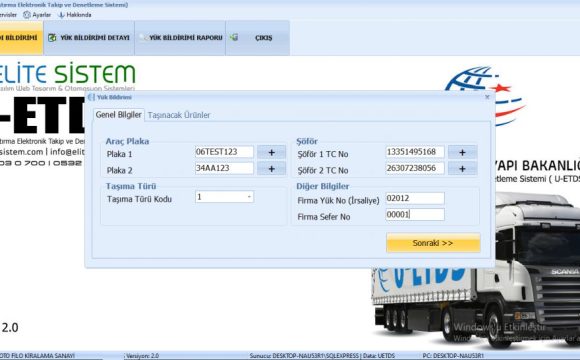580x360 pixels.
Task: Click the Çıkış exit icon
Action: pos(234,37)
